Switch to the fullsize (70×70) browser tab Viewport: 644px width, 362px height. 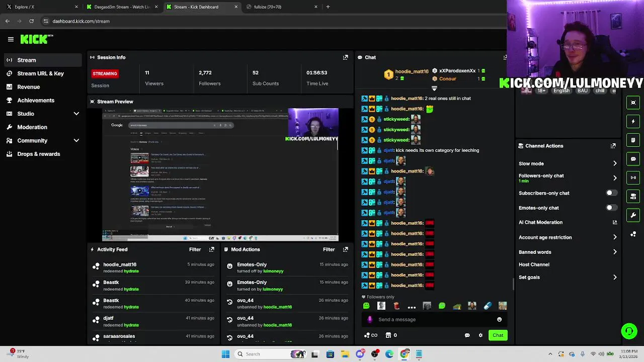[x=282, y=7]
